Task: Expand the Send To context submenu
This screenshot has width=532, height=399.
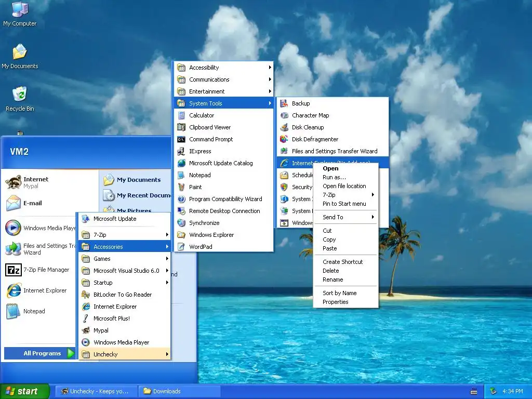Action: [345, 217]
